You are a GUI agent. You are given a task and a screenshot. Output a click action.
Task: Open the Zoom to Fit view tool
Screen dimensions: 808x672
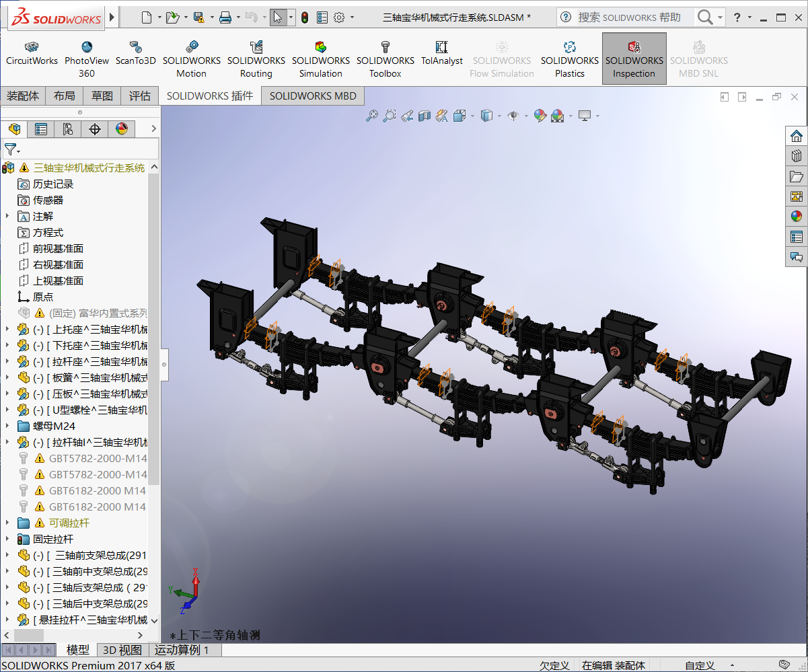tap(372, 116)
